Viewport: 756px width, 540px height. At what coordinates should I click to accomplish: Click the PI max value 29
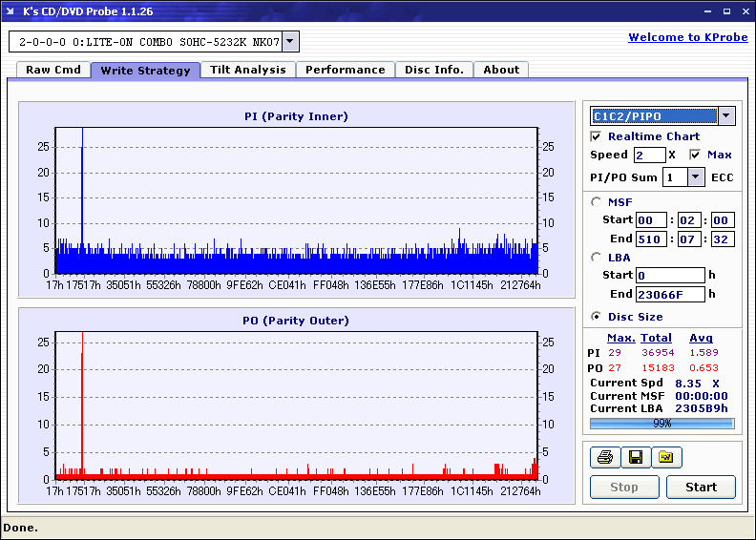[615, 353]
